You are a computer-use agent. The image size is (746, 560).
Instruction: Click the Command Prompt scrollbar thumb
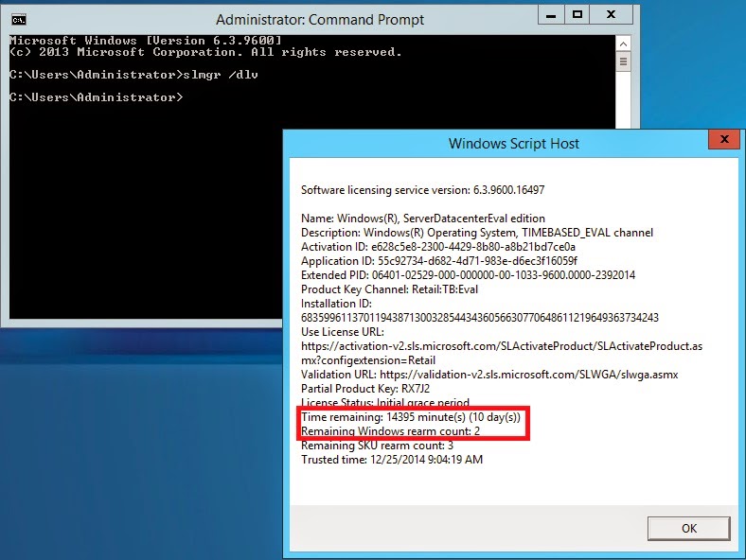click(x=623, y=61)
